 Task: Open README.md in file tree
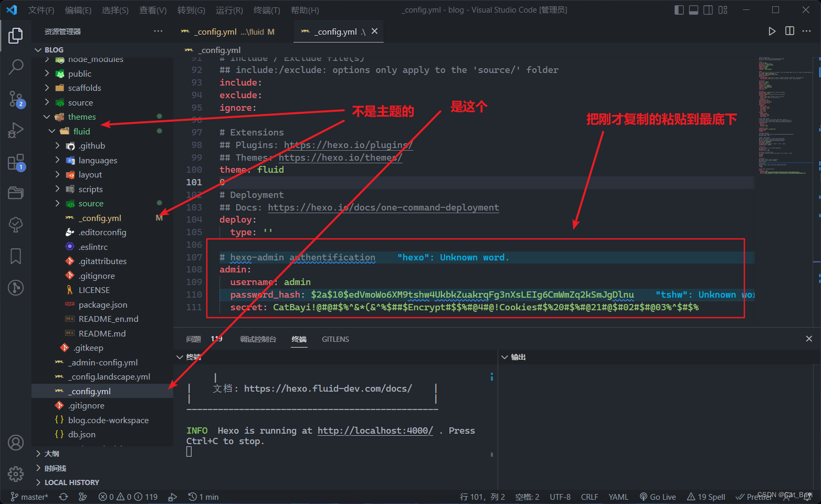tap(102, 333)
